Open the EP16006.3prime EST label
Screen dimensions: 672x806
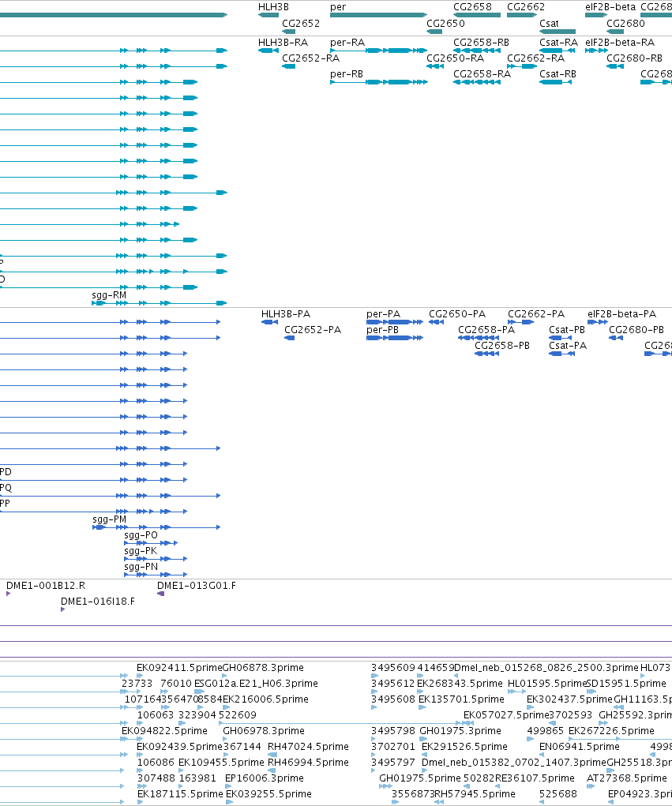point(265,778)
